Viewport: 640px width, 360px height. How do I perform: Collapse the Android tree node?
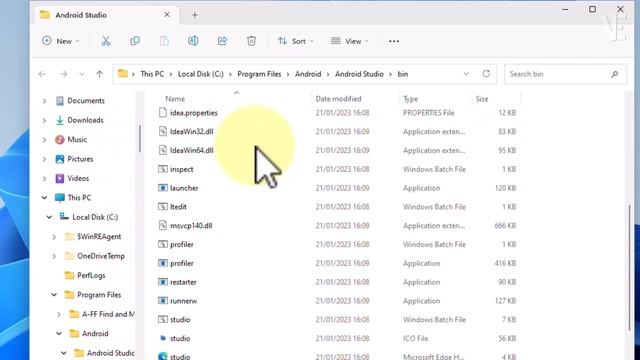click(59, 333)
